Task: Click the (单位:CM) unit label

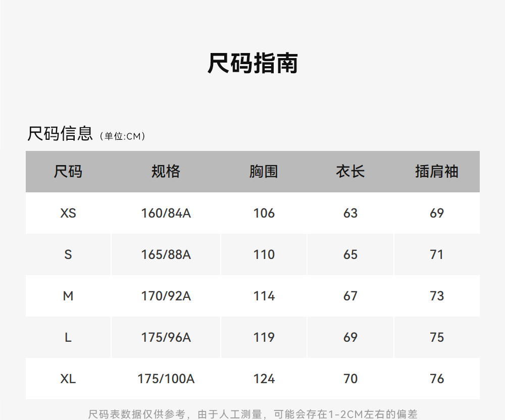Action: (123, 136)
